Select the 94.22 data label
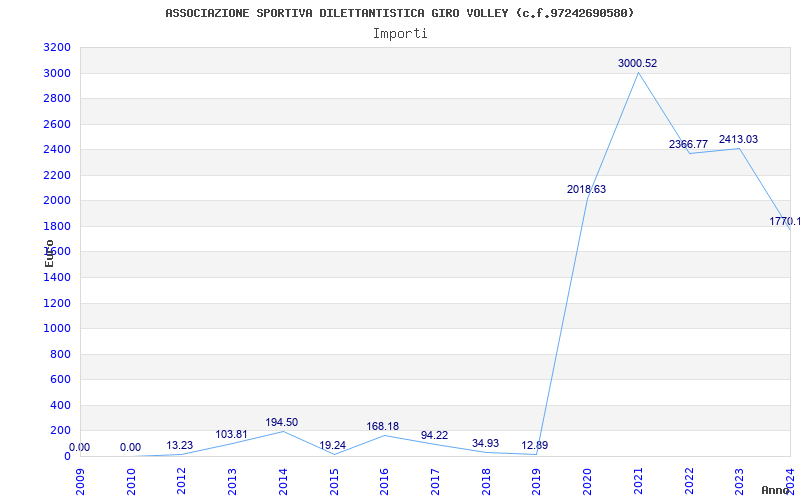Viewport: 800px width, 500px height. click(434, 436)
